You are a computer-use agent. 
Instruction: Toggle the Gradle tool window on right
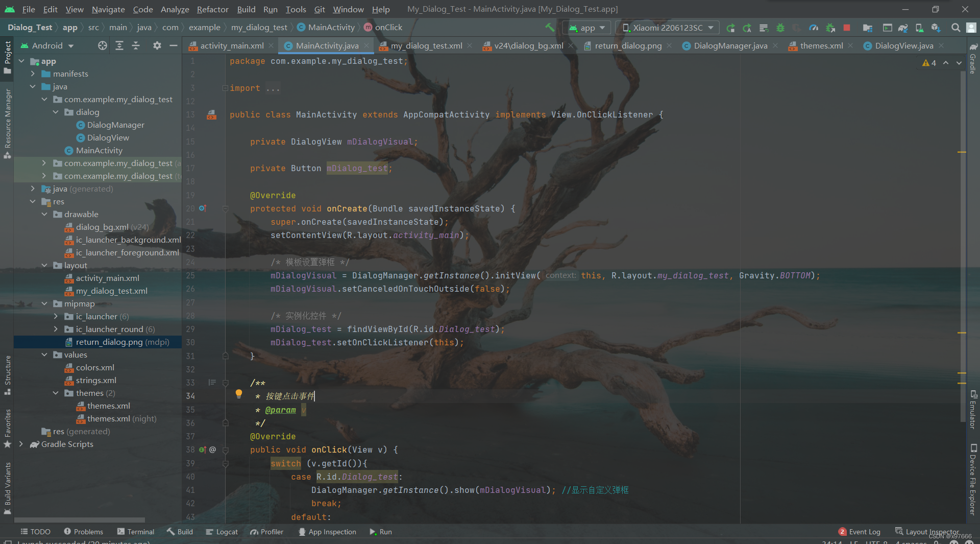tap(973, 58)
